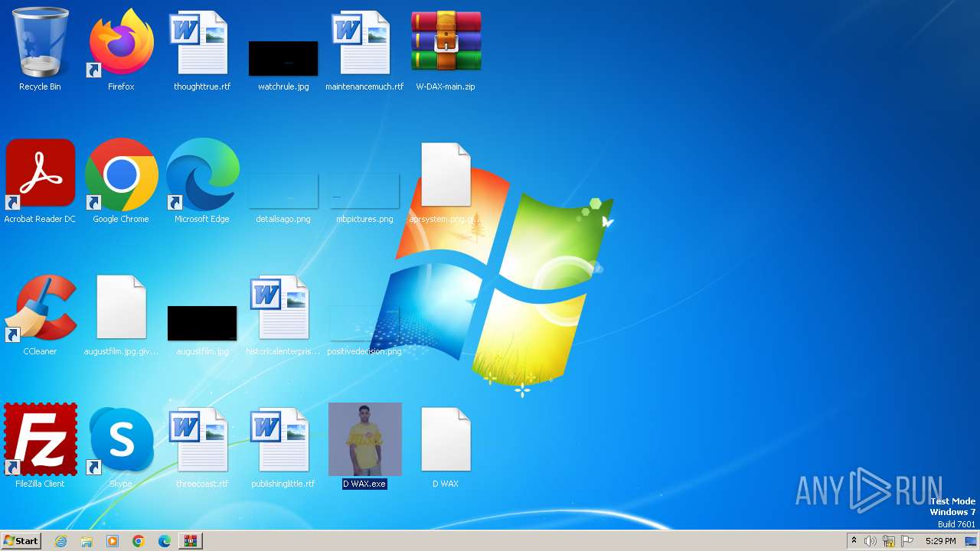The width and height of the screenshot is (980, 551).
Task: Open the network tray icon
Action: pos(889,541)
